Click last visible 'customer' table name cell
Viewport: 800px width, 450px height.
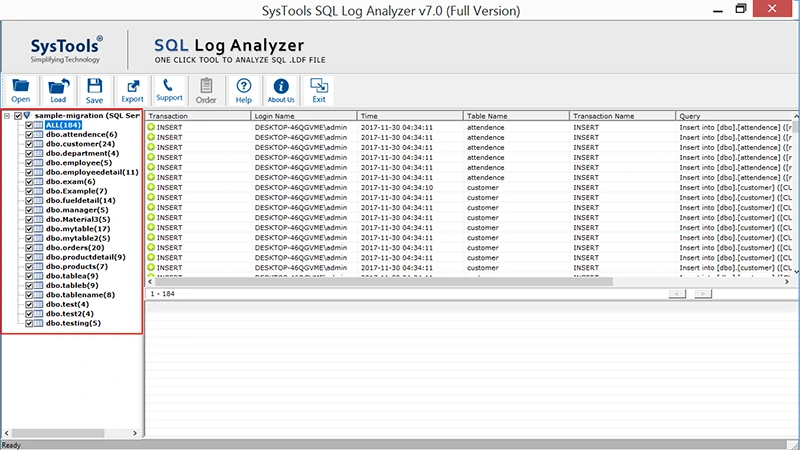[483, 268]
